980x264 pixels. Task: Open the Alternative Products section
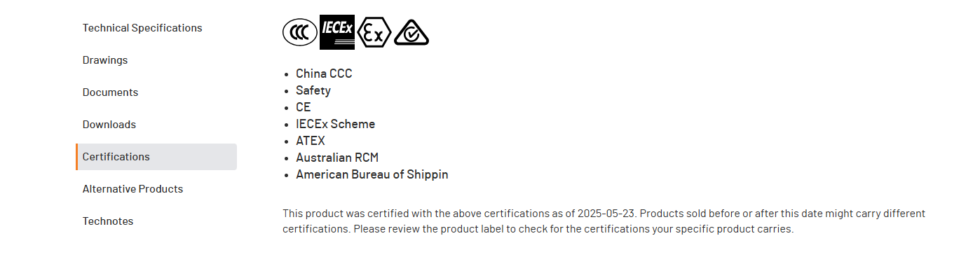point(132,189)
